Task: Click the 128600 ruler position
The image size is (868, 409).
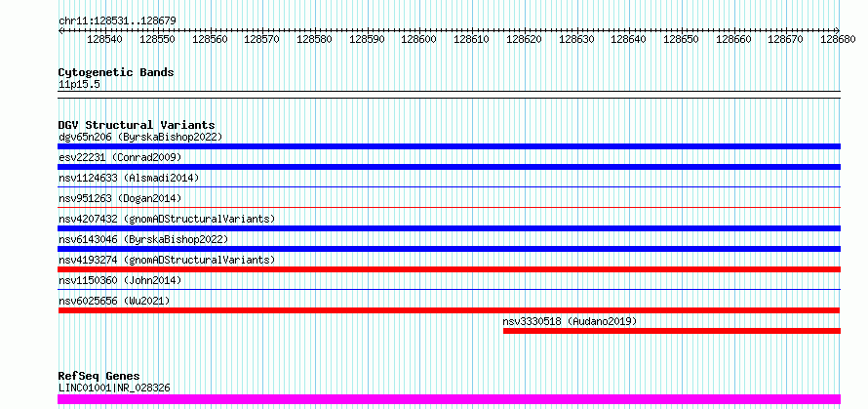Action: tap(419, 39)
